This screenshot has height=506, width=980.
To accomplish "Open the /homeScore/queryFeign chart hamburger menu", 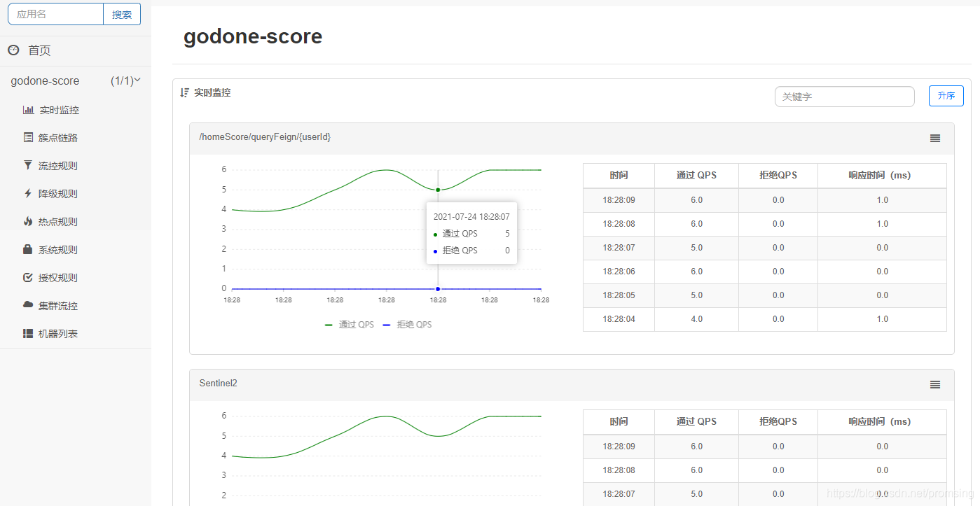I will tap(934, 139).
